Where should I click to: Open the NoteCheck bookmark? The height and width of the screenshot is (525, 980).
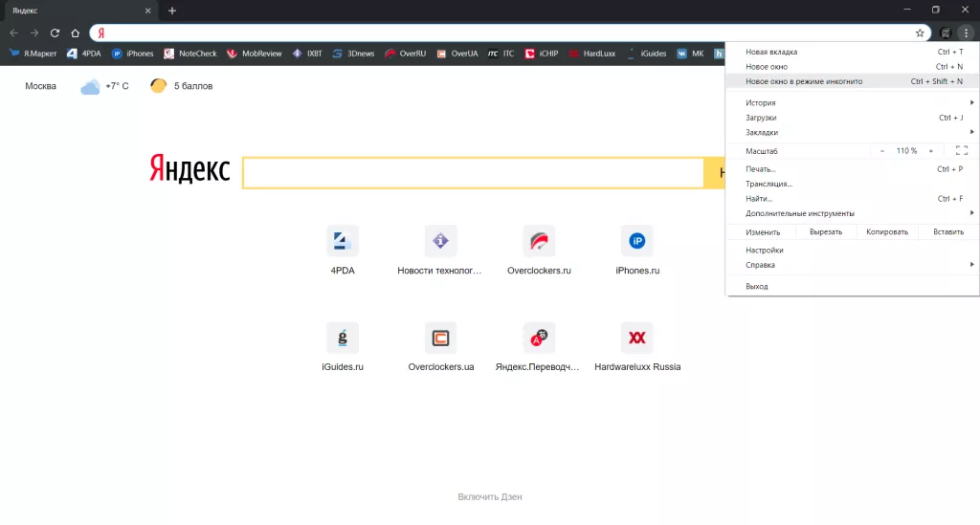[190, 54]
